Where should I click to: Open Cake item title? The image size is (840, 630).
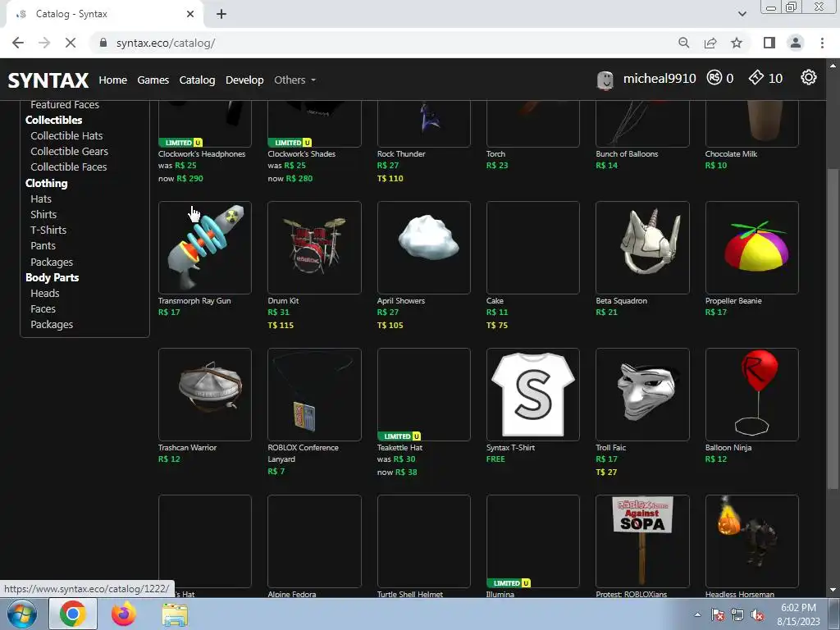(495, 300)
